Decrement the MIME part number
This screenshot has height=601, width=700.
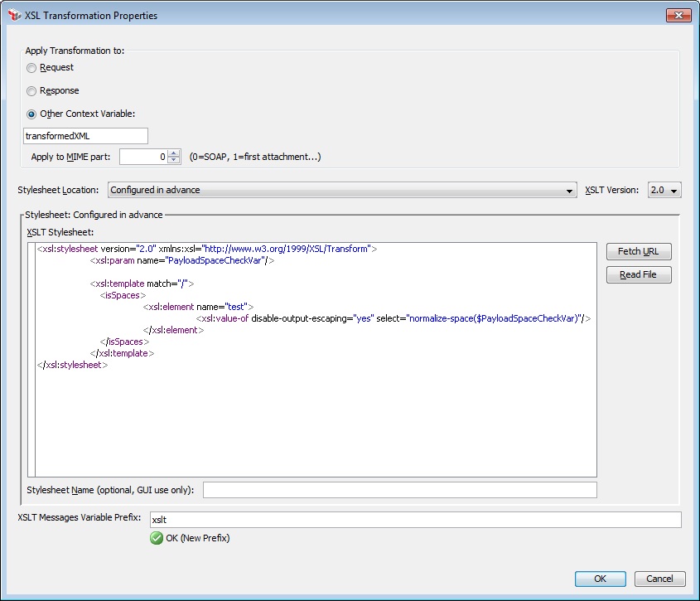point(171,159)
